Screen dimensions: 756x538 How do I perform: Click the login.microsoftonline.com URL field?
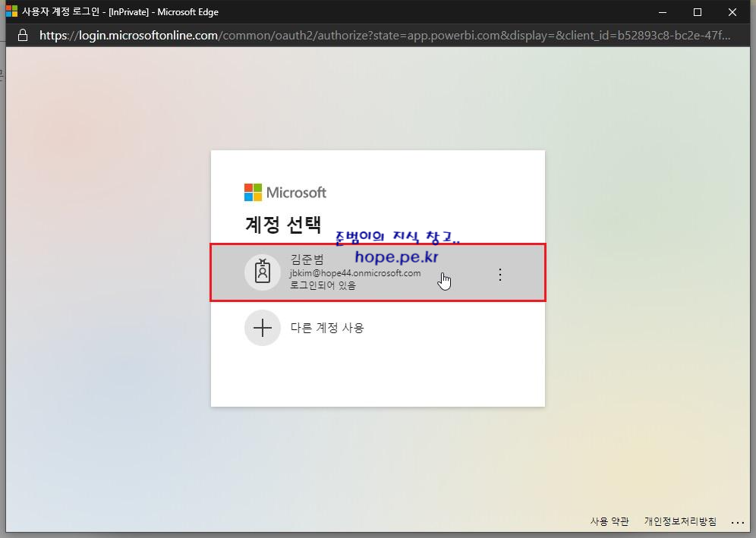(385, 35)
